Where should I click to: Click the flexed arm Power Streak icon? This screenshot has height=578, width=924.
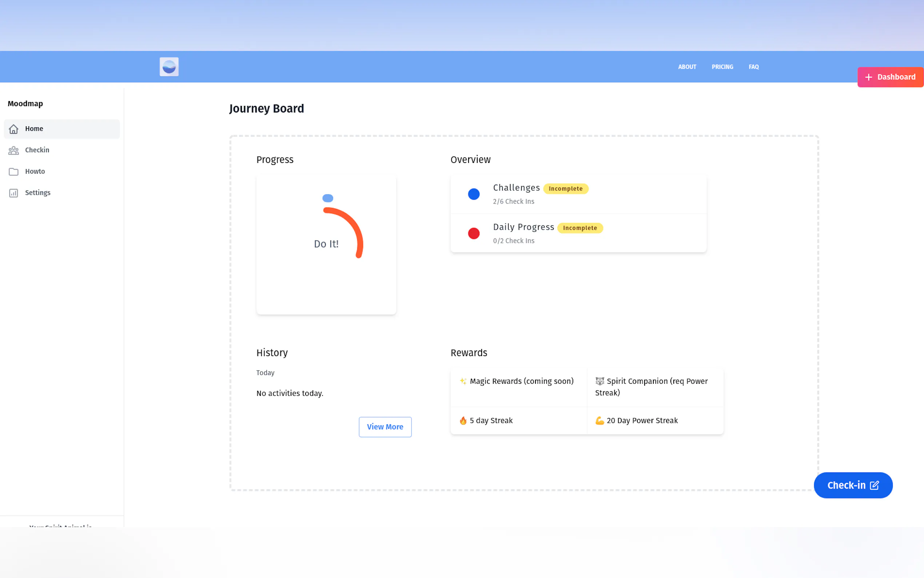pyautogui.click(x=599, y=420)
